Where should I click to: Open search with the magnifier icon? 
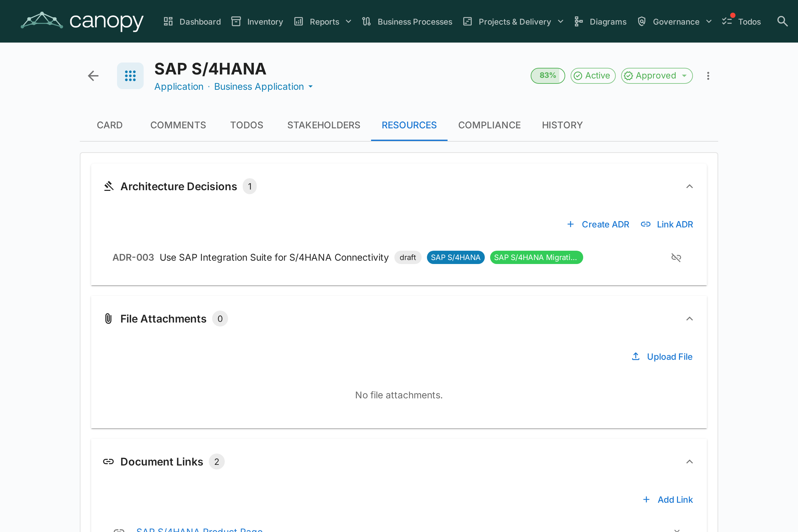[782, 21]
